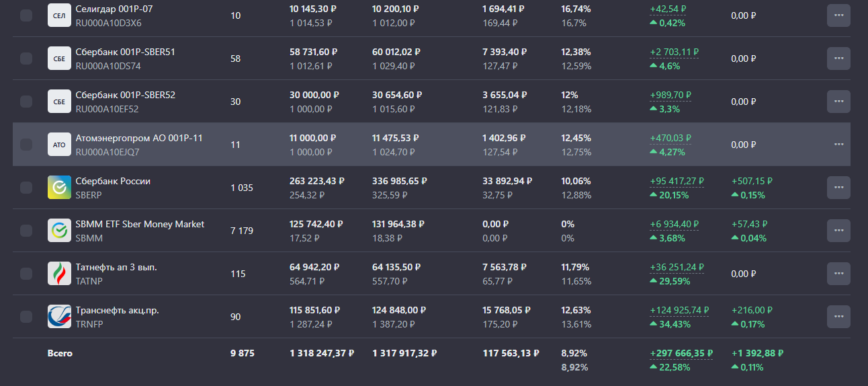868x386 pixels.
Task: Click the Селигдар 001P-07 logo icon
Action: tap(59, 15)
